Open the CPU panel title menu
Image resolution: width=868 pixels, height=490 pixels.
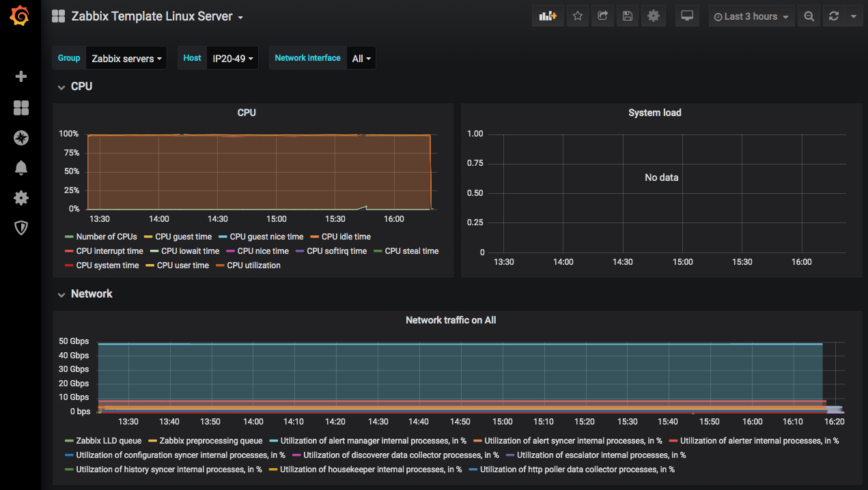coord(247,113)
